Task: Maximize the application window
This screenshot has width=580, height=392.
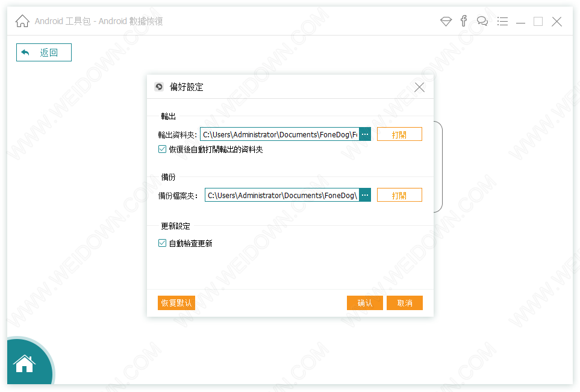Action: [x=538, y=22]
